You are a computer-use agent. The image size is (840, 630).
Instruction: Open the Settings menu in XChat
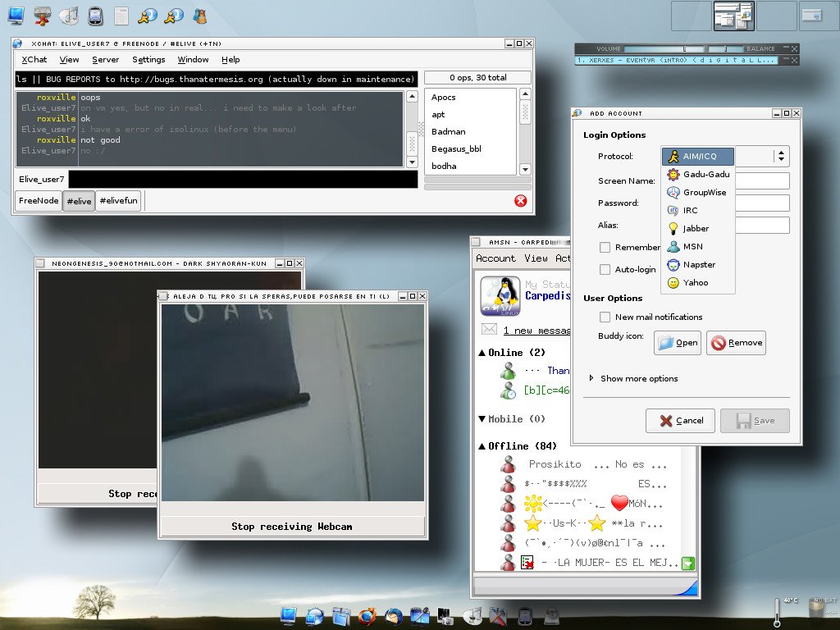pyautogui.click(x=148, y=59)
